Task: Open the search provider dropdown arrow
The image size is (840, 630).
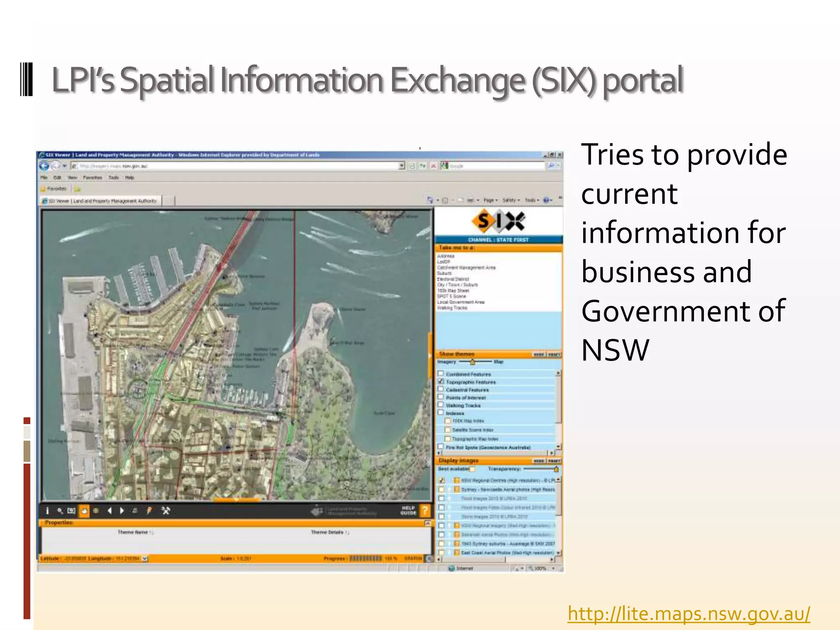Action: pos(558,166)
